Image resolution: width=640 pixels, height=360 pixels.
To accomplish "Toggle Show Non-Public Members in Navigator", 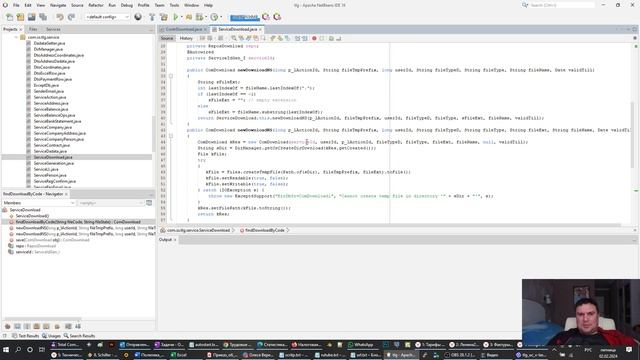I will [37, 327].
